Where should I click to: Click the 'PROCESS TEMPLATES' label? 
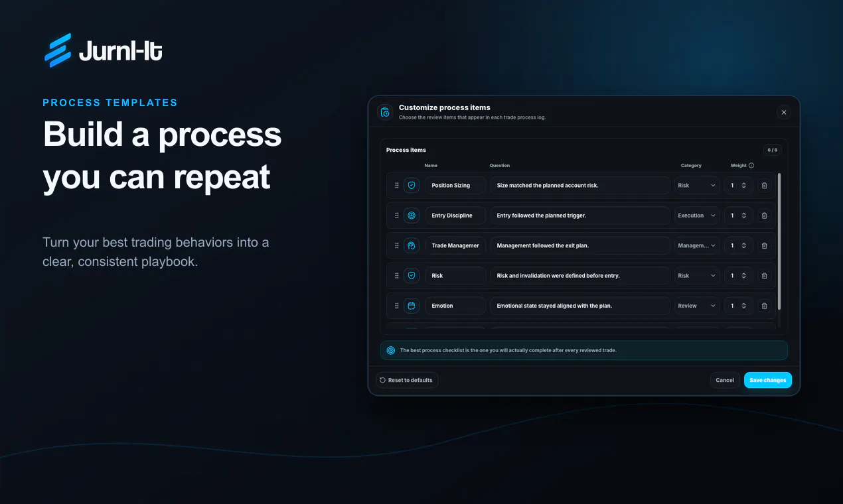[x=110, y=103]
